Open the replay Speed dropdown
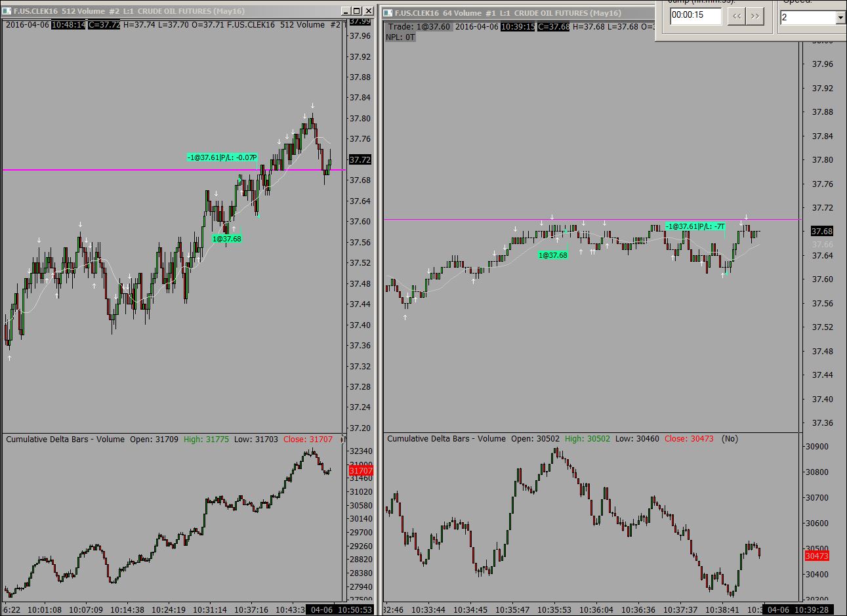The width and height of the screenshot is (847, 616). point(840,18)
